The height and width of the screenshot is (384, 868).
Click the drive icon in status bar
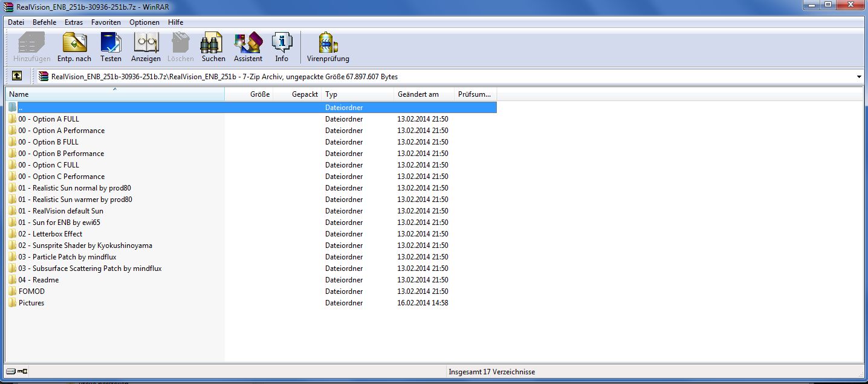(x=11, y=371)
